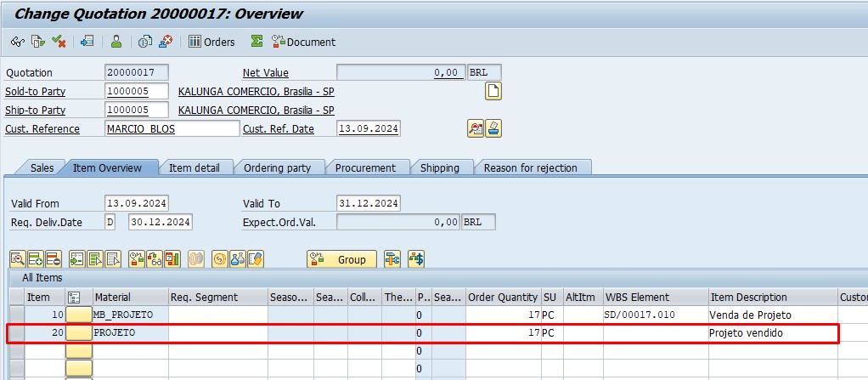Open the Orders list button
868x380 pixels.
click(x=211, y=42)
